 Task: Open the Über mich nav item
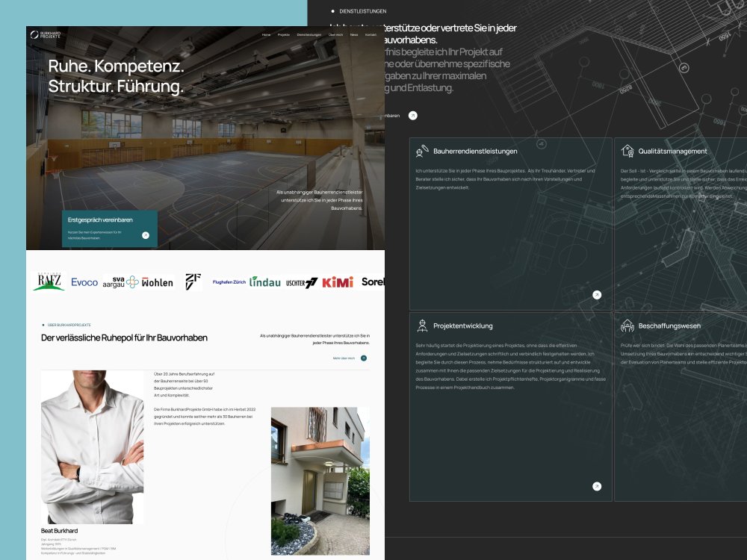point(335,35)
